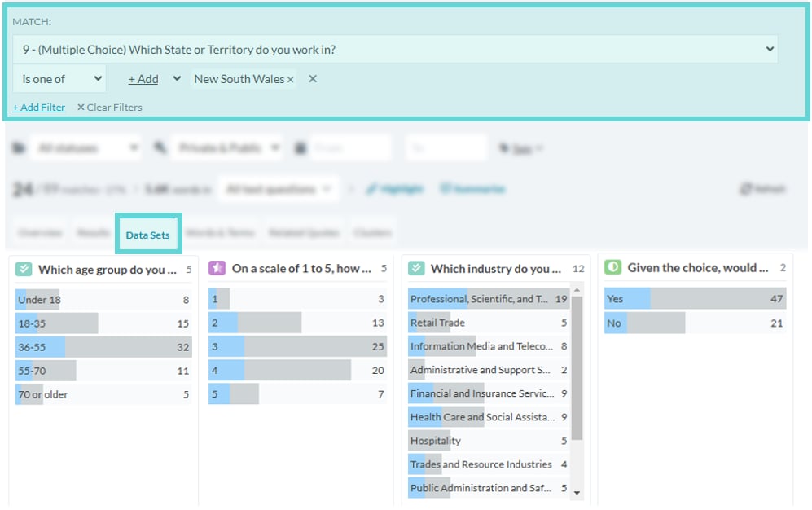Image resolution: width=812 pixels, height=510 pixels.
Task: Click the industry list scrollbar down arrow
Action: click(577, 493)
